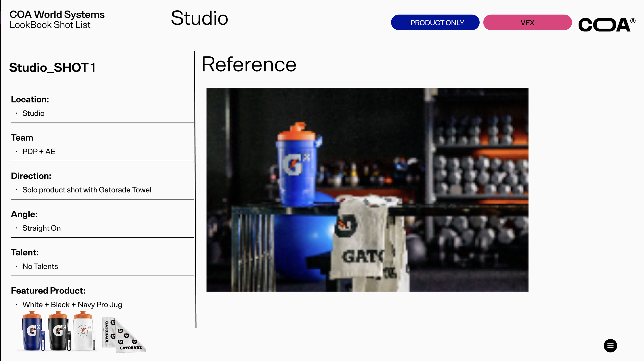Screen dimensions: 644x361
Task: Click the Location Studio entry
Action: click(x=33, y=113)
